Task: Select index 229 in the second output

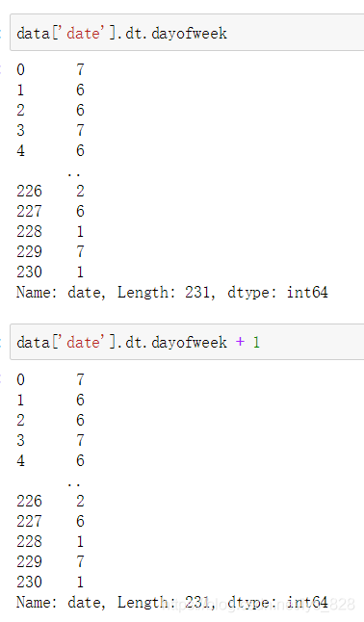Action: tap(30, 561)
